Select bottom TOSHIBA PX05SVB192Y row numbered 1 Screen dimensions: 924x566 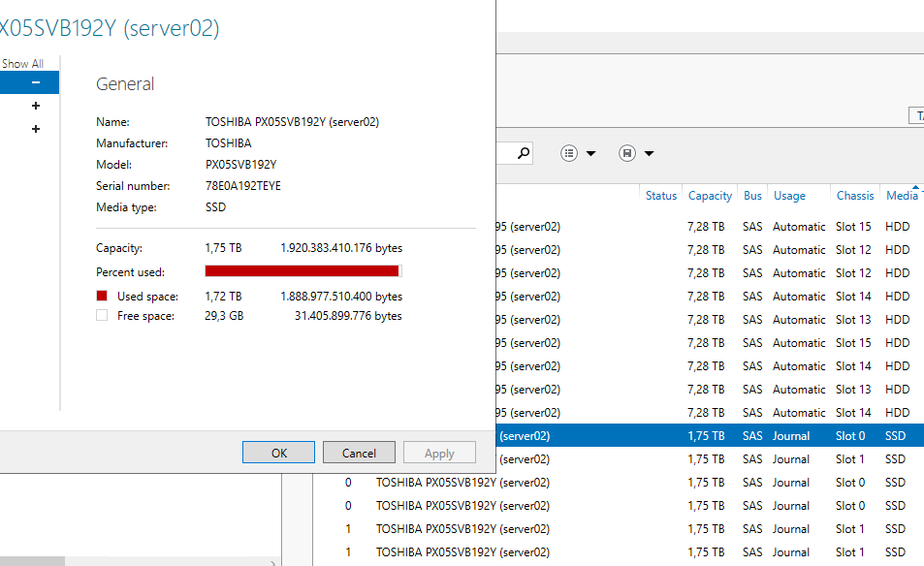[619, 551]
